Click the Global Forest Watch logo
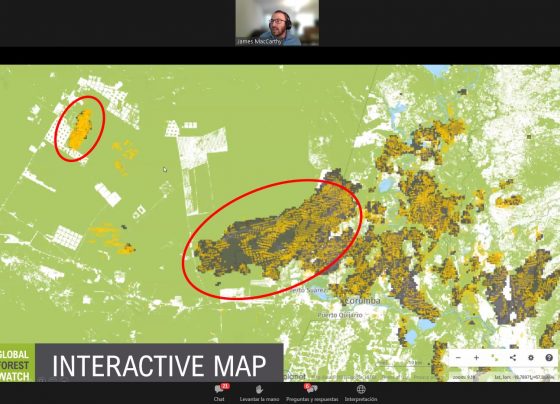 17,364
